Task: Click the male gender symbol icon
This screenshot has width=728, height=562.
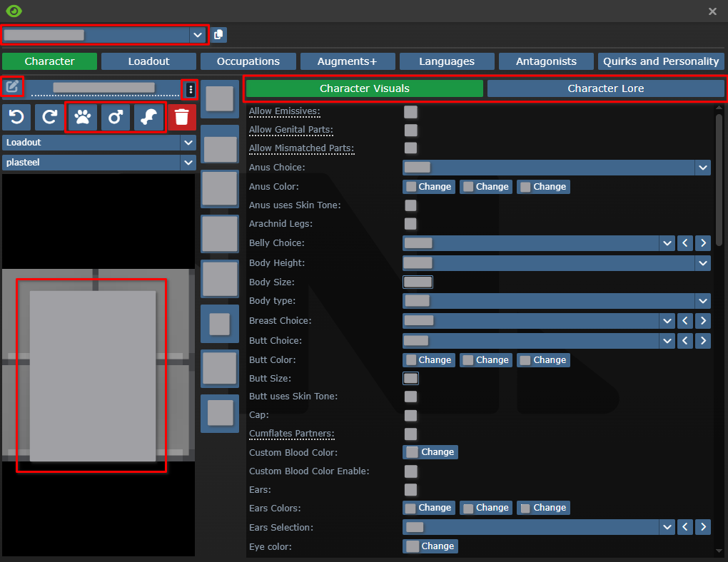Action: pos(116,117)
